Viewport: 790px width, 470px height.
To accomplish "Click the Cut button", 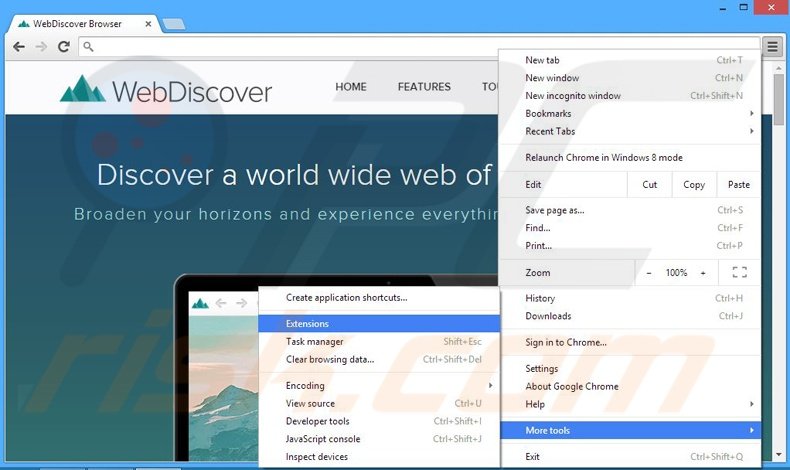I will [649, 185].
